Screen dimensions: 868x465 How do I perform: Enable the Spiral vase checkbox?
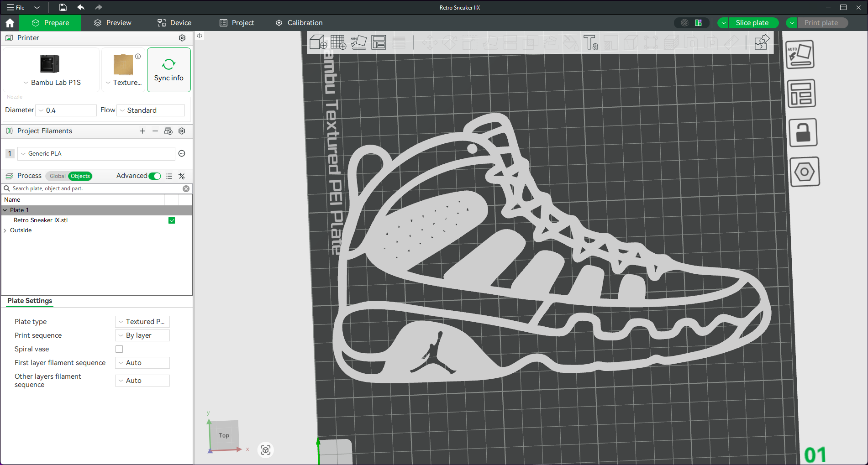[x=119, y=349]
